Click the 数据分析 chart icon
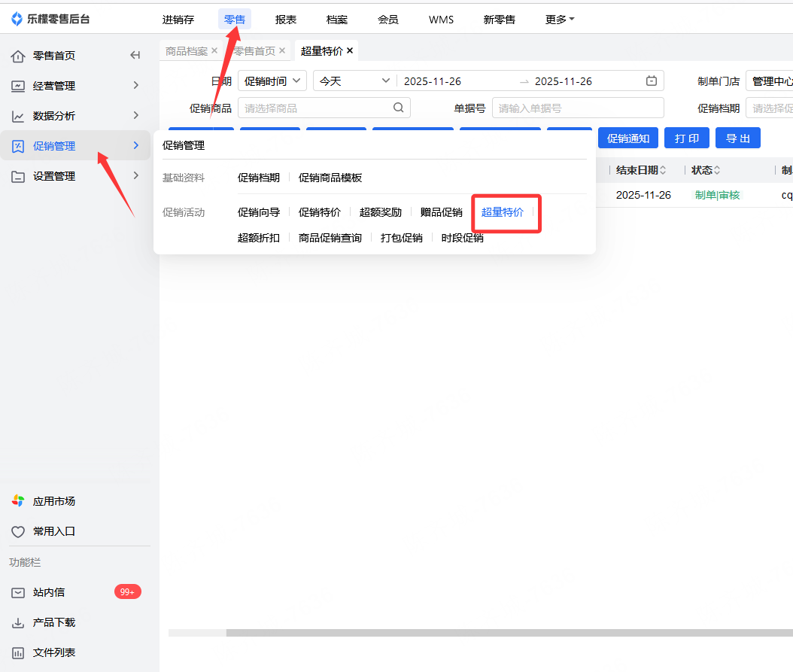This screenshot has width=793, height=672. click(x=18, y=117)
